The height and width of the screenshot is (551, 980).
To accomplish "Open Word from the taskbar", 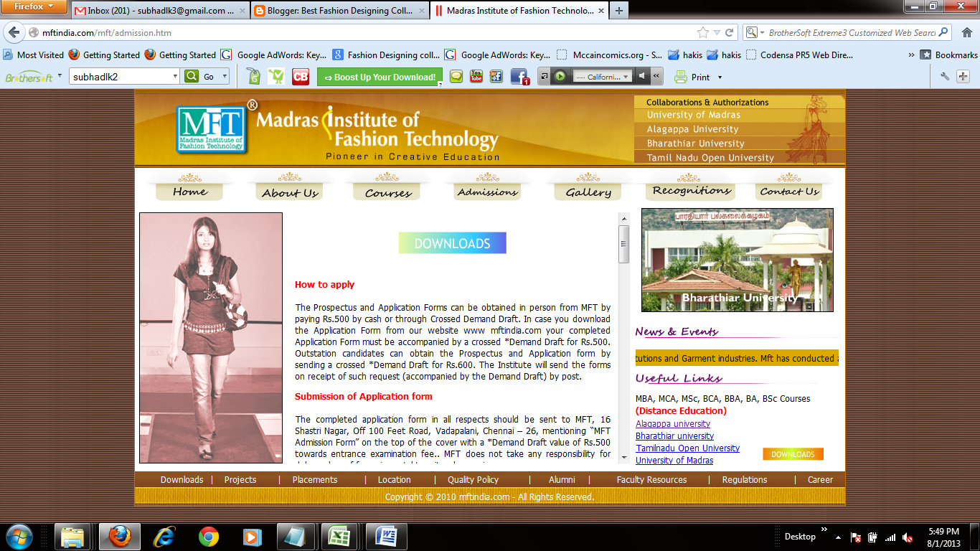I will pyautogui.click(x=387, y=536).
